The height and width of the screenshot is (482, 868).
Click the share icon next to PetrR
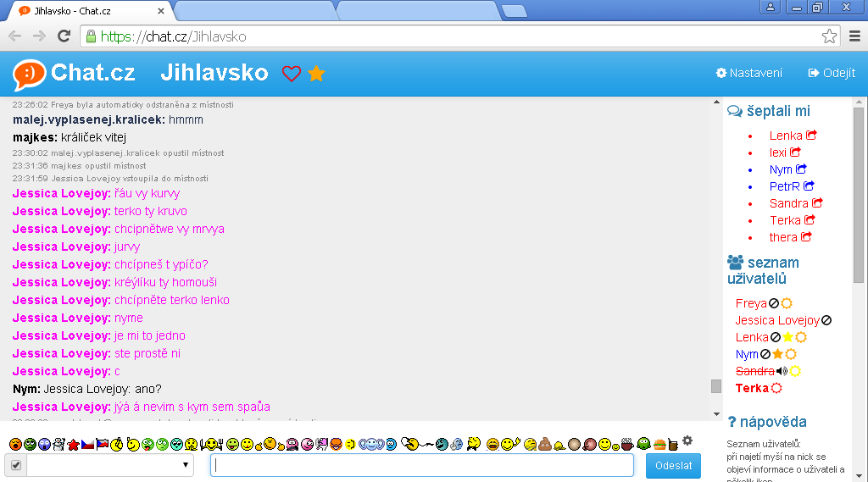(809, 186)
